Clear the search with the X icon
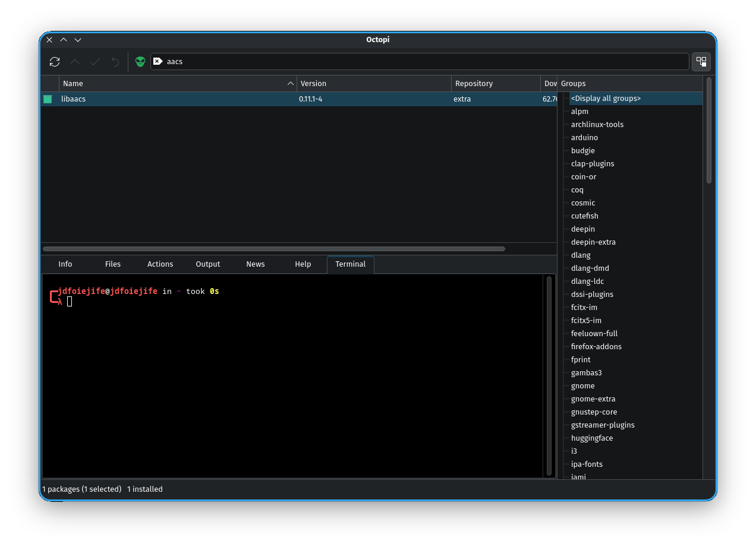 157,61
